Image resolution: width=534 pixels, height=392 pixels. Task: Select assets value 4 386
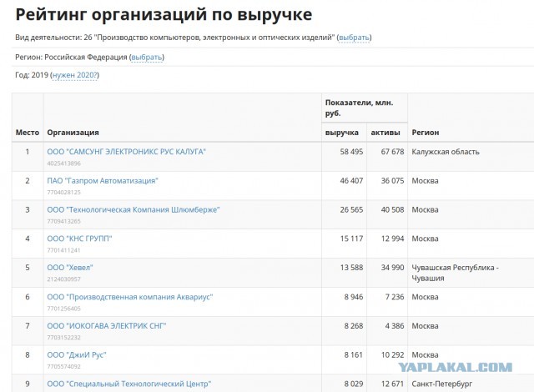(395, 325)
